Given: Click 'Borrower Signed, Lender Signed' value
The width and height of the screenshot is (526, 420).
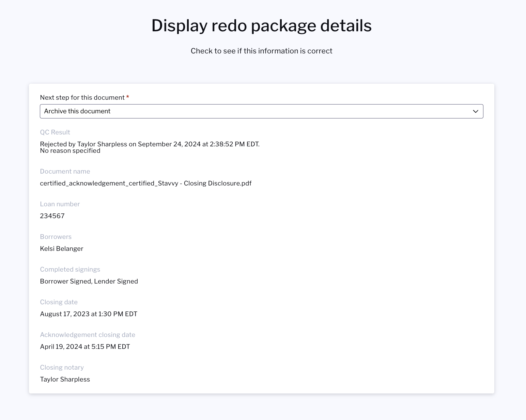Looking at the screenshot, I should coord(89,281).
